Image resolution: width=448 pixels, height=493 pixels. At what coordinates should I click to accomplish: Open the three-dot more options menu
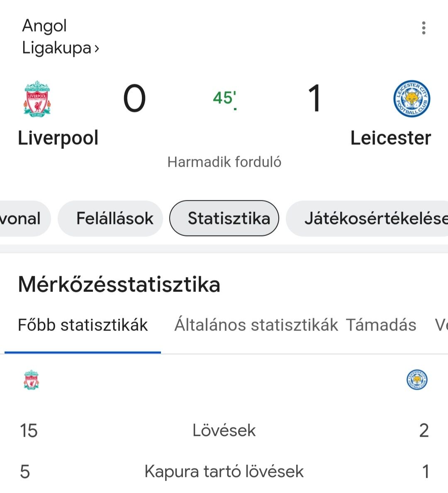pos(424,28)
